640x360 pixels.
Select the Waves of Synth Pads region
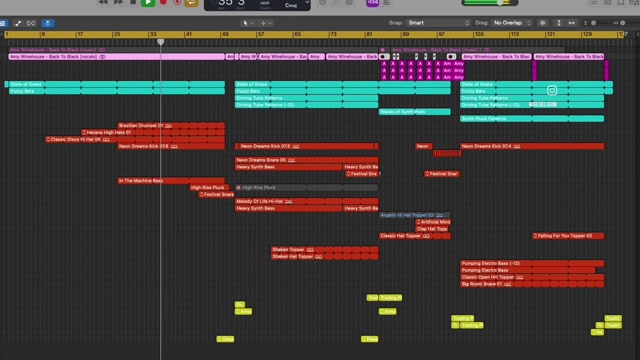tap(415, 111)
